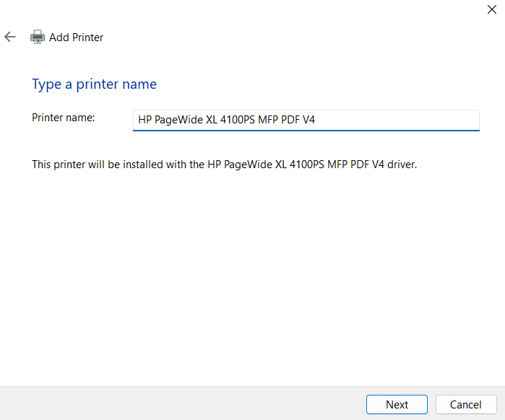Focus the Printer name text field

(306, 121)
